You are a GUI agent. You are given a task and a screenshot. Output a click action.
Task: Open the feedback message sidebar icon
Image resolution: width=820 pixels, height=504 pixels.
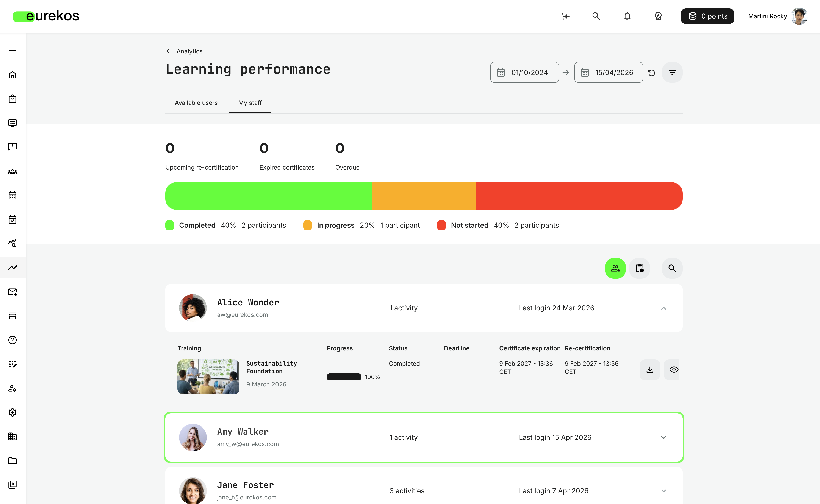(12, 147)
